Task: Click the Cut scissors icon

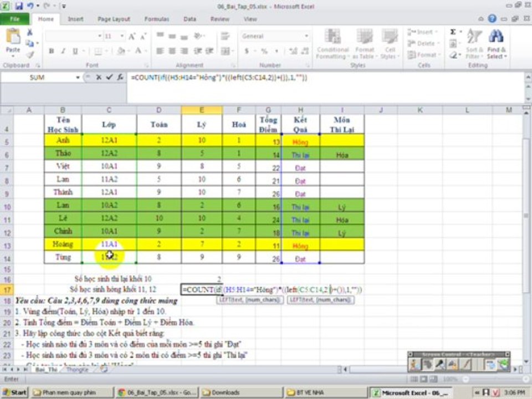Action: pos(30,33)
